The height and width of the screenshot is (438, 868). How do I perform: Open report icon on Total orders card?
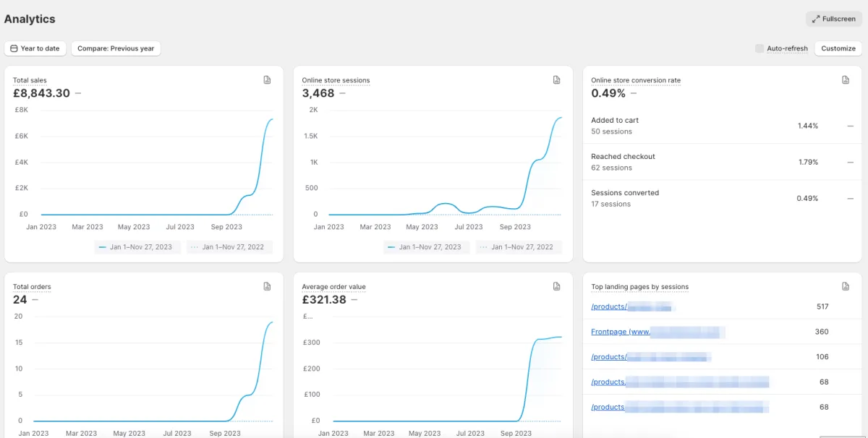[x=267, y=286]
